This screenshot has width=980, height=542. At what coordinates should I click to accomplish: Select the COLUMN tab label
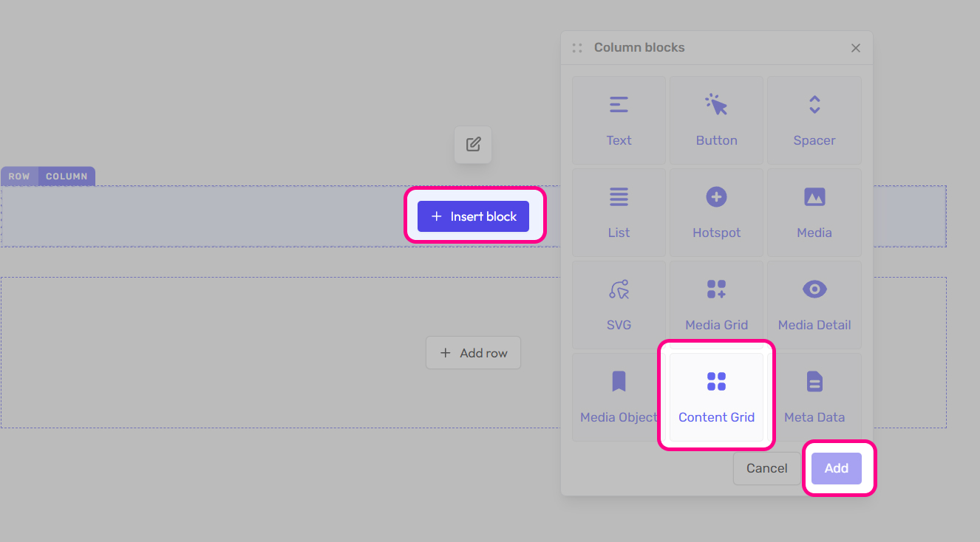(67, 176)
